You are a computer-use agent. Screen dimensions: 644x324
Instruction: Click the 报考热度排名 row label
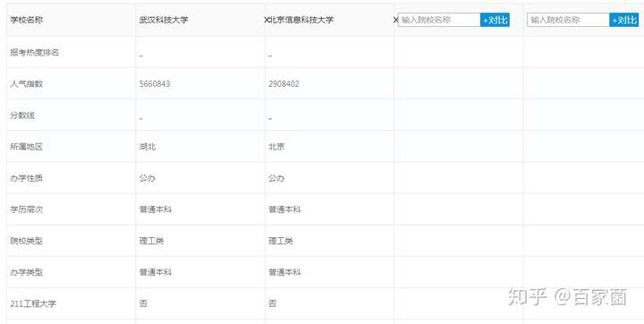pos(35,53)
